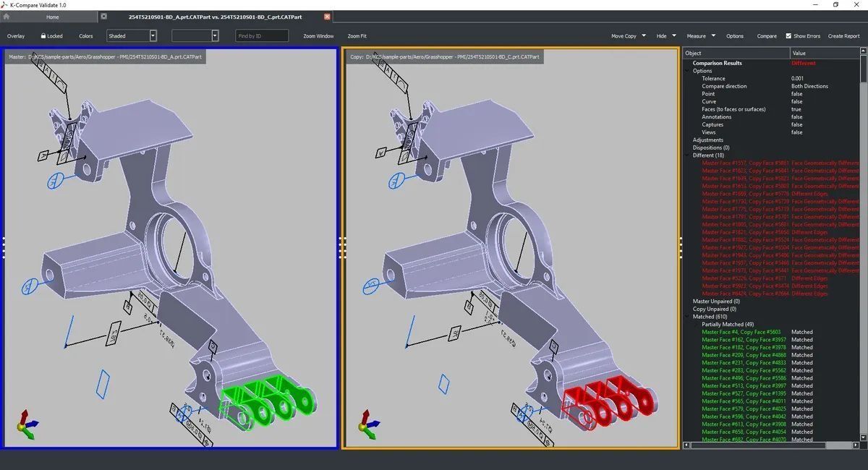Select the Compare direction row
This screenshot has height=470, width=868.
[x=771, y=86]
